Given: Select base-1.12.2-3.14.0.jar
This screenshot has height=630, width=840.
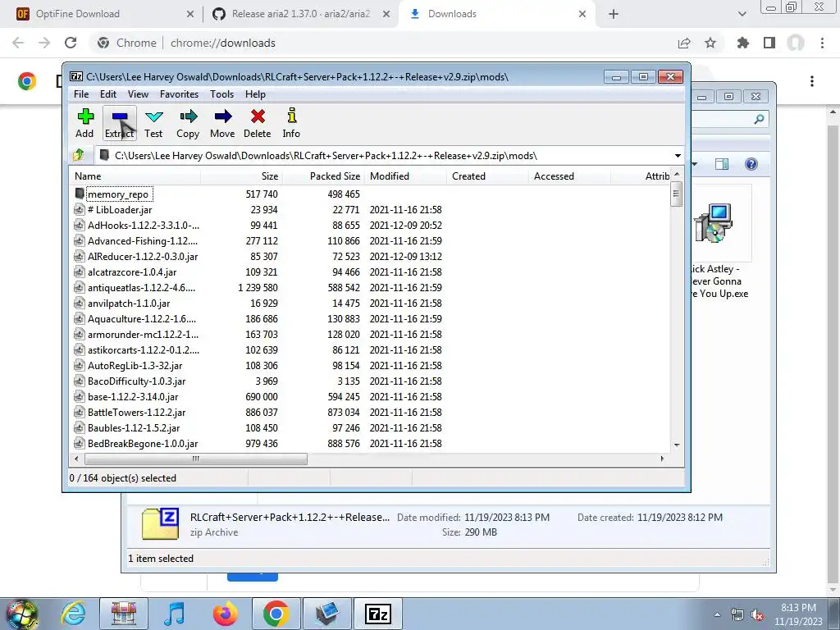Looking at the screenshot, I should pyautogui.click(x=133, y=396).
